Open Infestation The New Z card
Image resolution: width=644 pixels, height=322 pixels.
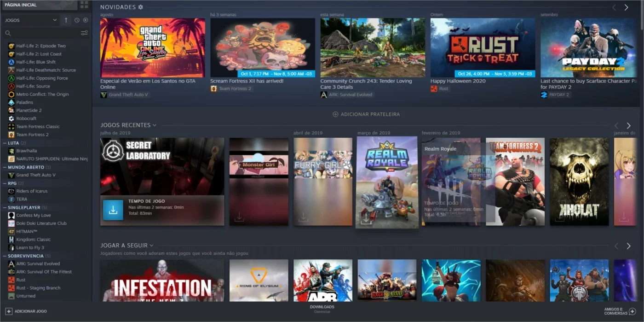pyautogui.click(x=162, y=281)
